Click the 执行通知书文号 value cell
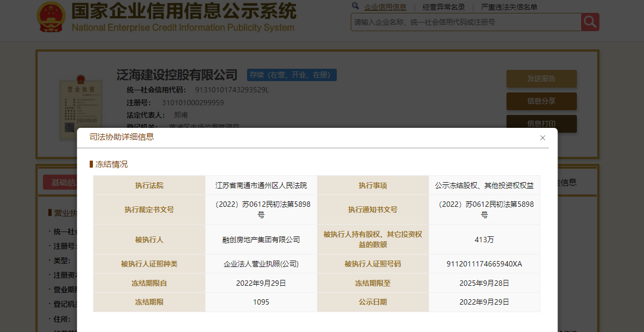Image resolution: width=644 pixels, height=332 pixels. pos(484,210)
